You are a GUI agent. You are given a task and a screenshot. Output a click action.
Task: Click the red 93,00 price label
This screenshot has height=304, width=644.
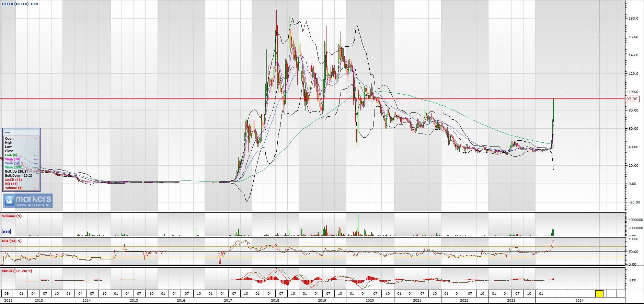click(x=632, y=99)
